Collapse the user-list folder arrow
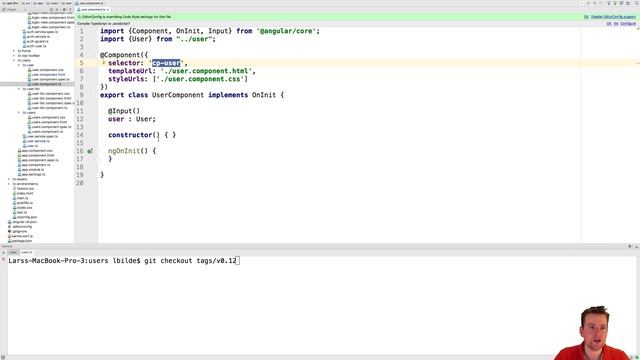Viewport: 640px width, 360px height. click(x=19, y=89)
